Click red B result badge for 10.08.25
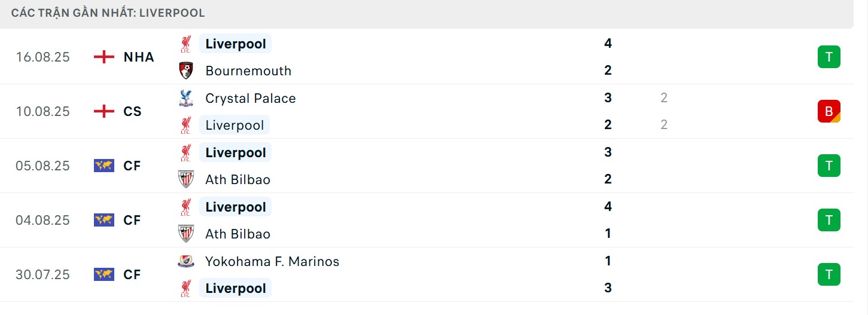 [829, 111]
